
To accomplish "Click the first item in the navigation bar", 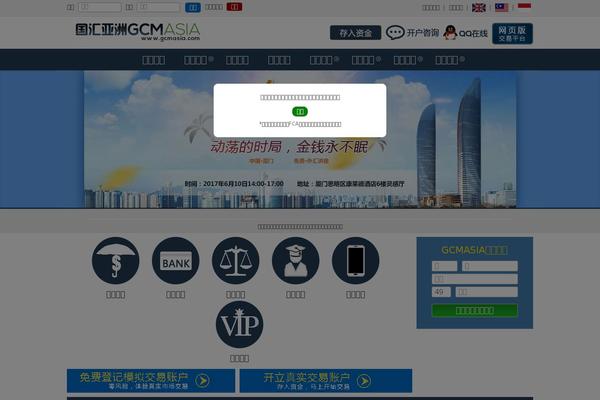I will [154, 60].
